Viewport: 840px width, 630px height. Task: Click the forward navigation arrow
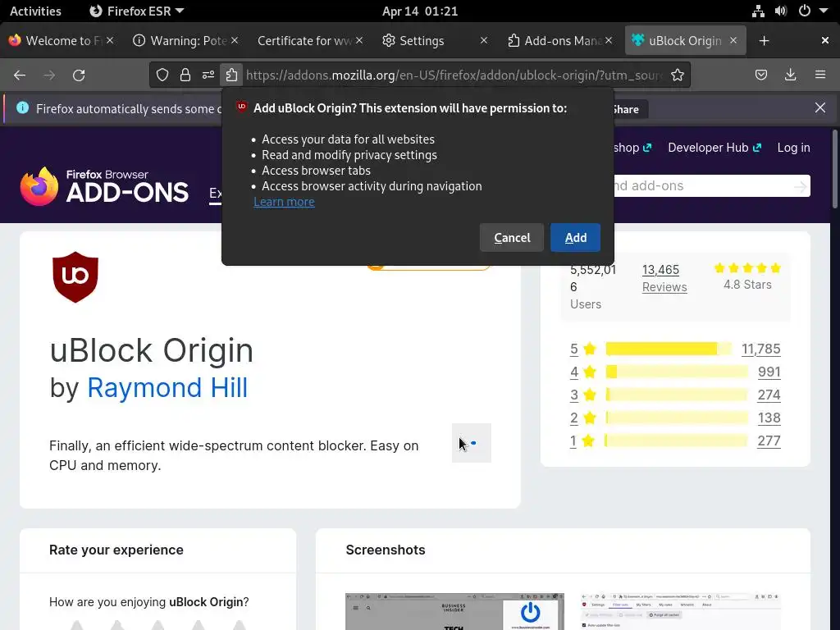tap(49, 75)
